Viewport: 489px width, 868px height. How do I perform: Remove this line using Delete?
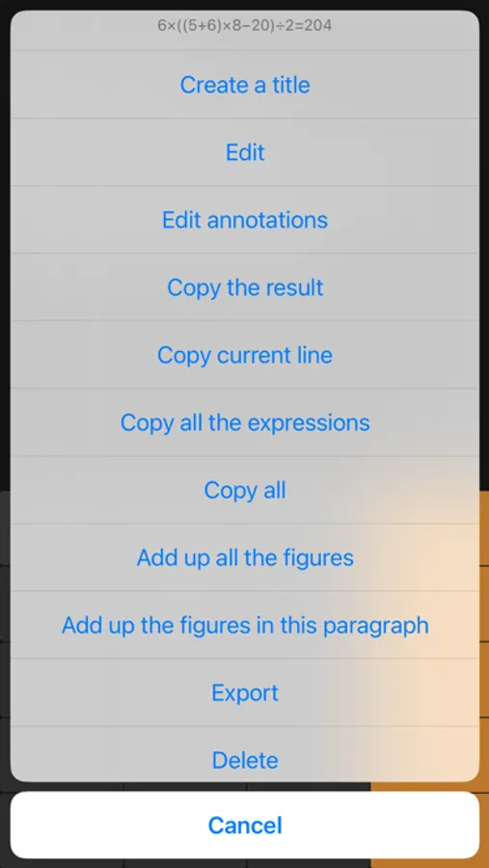[x=245, y=754]
